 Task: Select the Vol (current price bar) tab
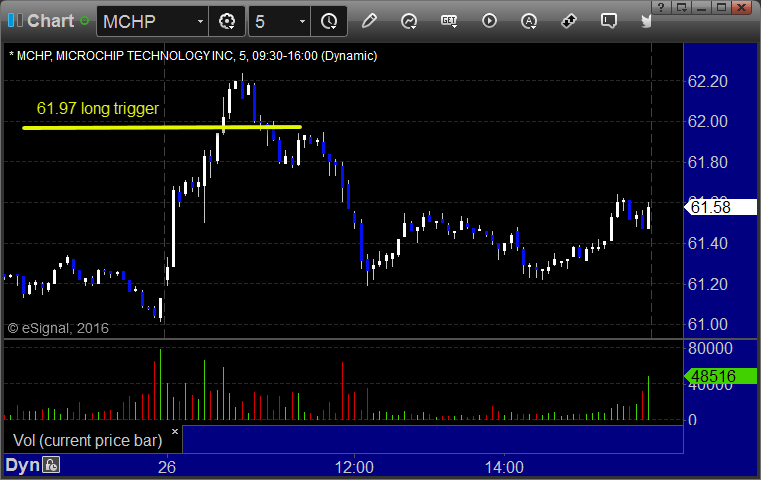coord(87,440)
